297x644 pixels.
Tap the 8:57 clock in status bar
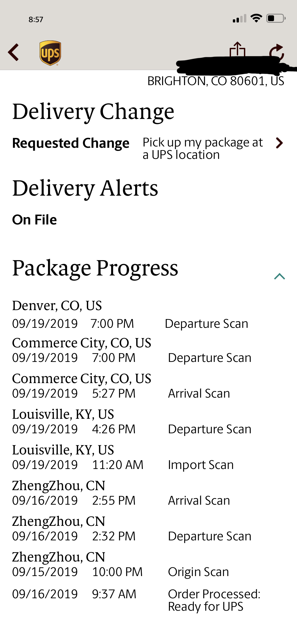click(x=36, y=20)
